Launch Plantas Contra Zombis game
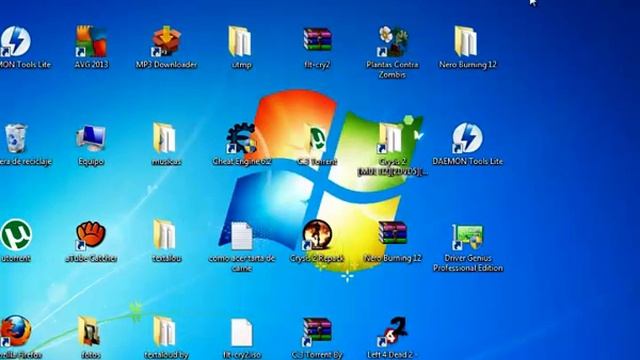The height and width of the screenshot is (360, 640). (392, 41)
